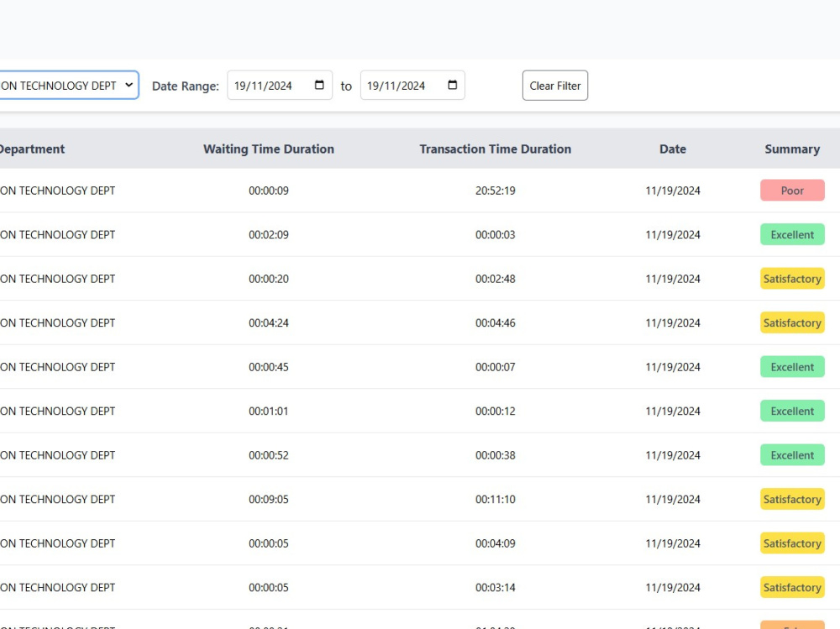Open the department filter dropdown
Screen dimensions: 840x629
(69, 85)
